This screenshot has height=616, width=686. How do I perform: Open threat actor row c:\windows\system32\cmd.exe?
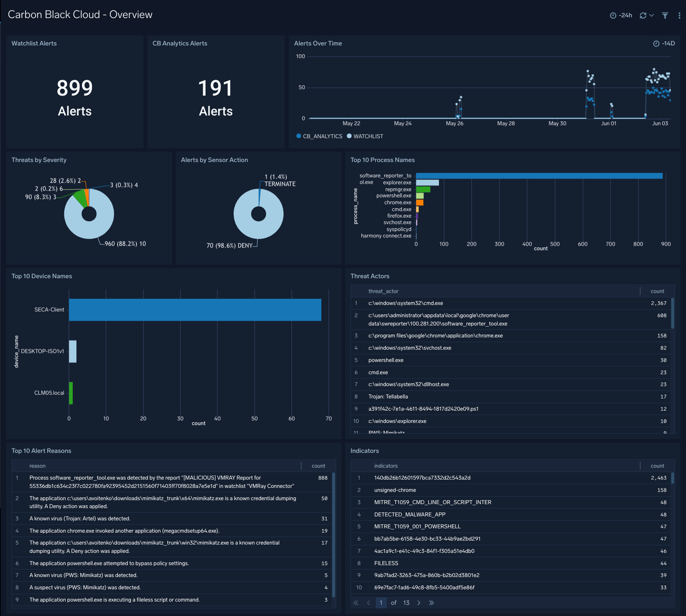click(406, 303)
